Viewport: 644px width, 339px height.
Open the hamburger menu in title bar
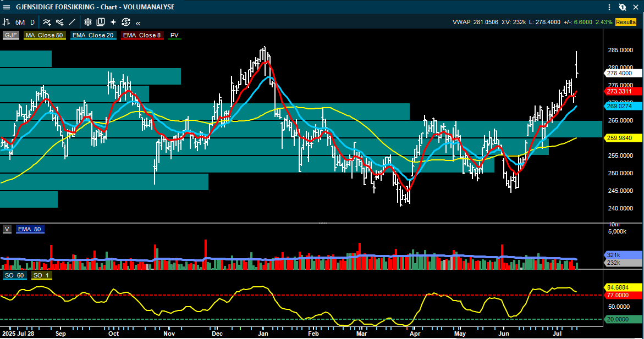click(x=7, y=7)
